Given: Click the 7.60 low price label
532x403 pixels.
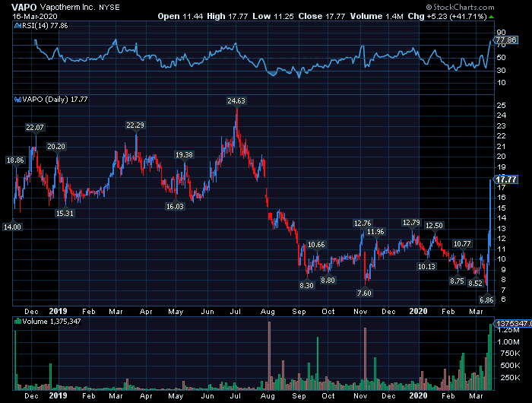Looking at the screenshot, I should click(364, 293).
